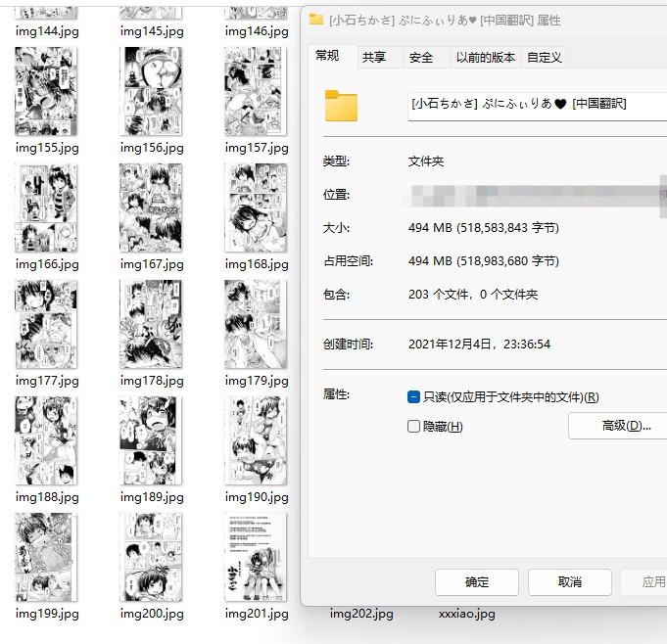667x644 pixels.
Task: Select the 常规 tab
Action: 327,57
